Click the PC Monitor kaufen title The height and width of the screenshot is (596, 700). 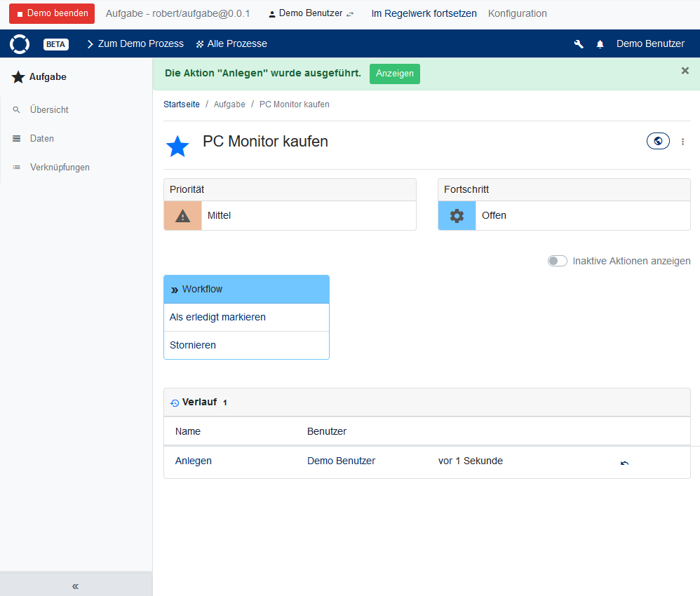click(x=265, y=142)
